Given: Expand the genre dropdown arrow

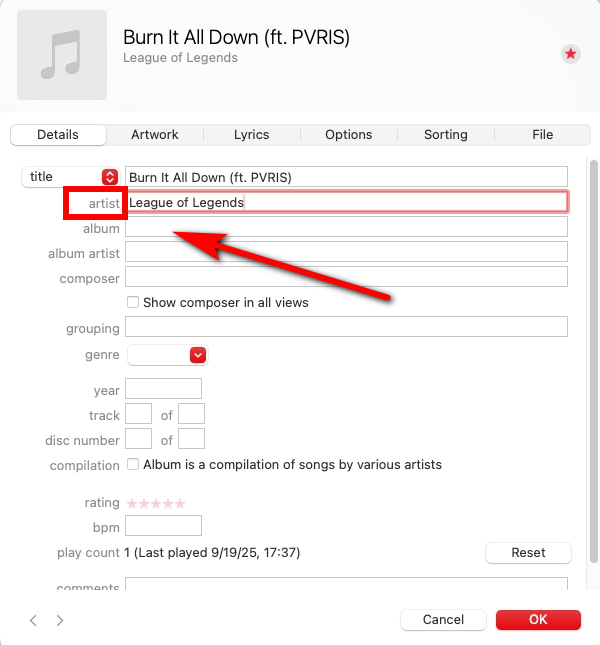Looking at the screenshot, I should click(198, 355).
